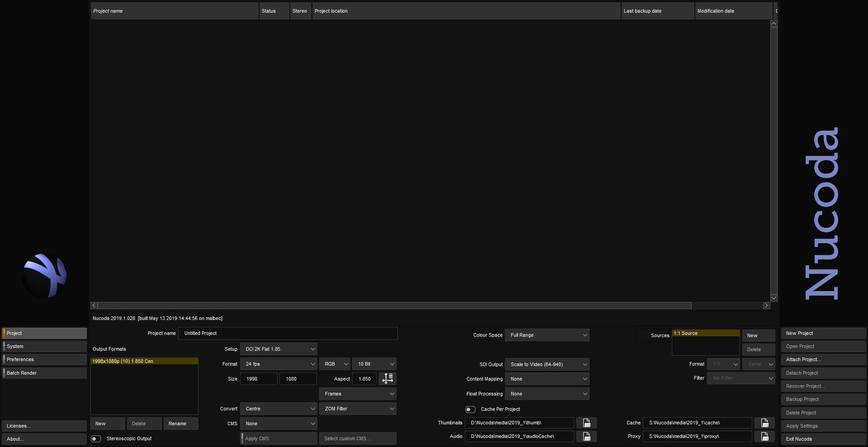
Task: Click the horizontal scrollbar of project list
Action: [x=395, y=306]
